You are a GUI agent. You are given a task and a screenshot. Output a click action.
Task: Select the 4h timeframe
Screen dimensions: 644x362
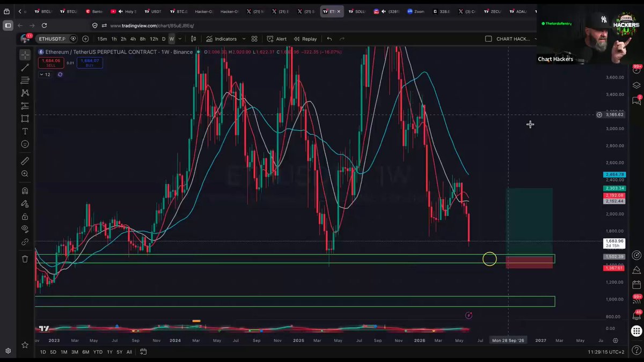click(133, 39)
